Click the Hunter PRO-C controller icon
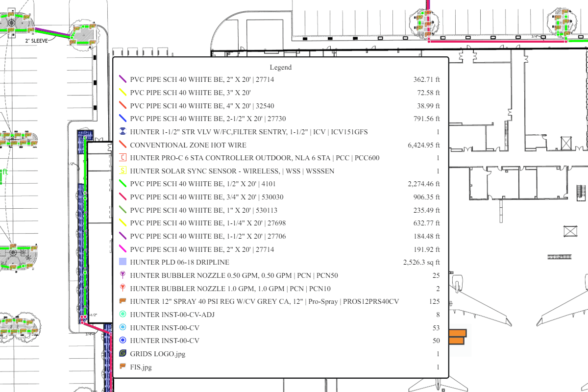 pos(122,158)
